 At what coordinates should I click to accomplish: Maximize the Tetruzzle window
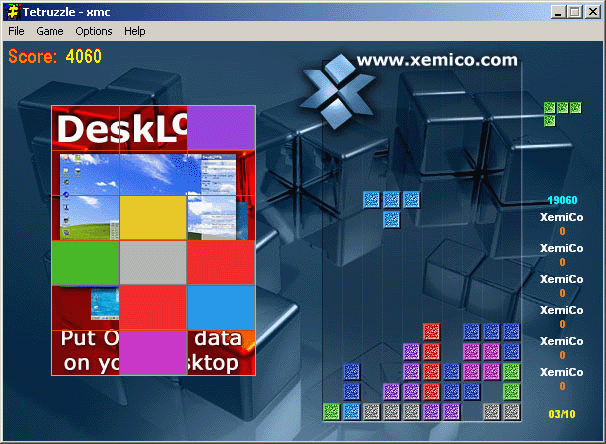coord(575,12)
